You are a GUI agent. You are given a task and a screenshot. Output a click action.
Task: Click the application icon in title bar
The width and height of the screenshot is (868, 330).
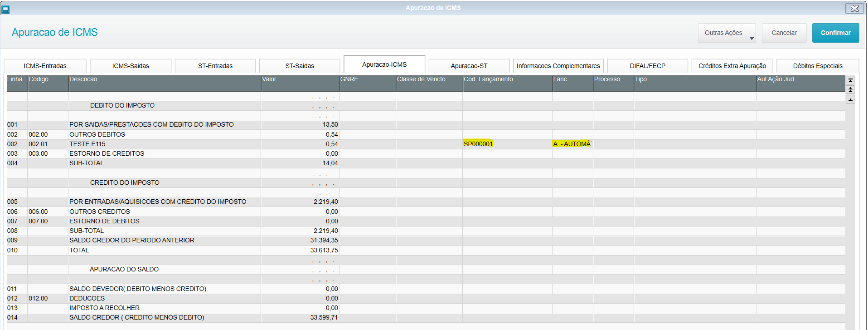(x=5, y=9)
